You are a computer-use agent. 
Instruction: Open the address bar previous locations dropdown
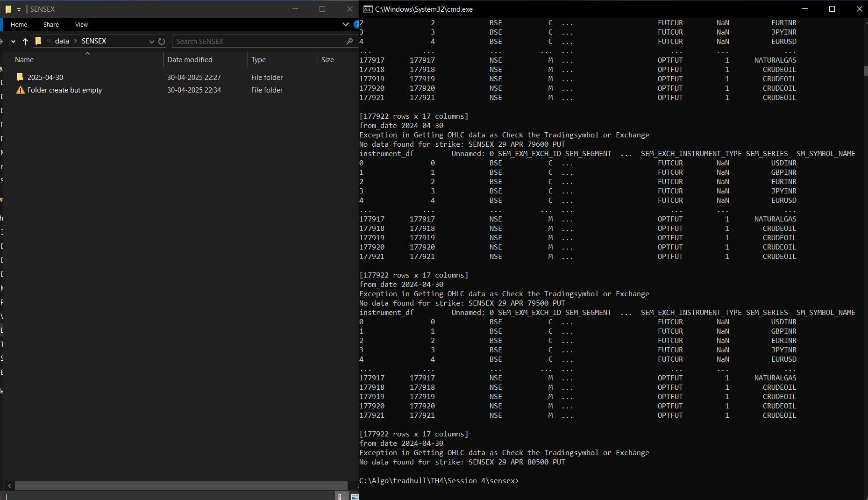151,41
